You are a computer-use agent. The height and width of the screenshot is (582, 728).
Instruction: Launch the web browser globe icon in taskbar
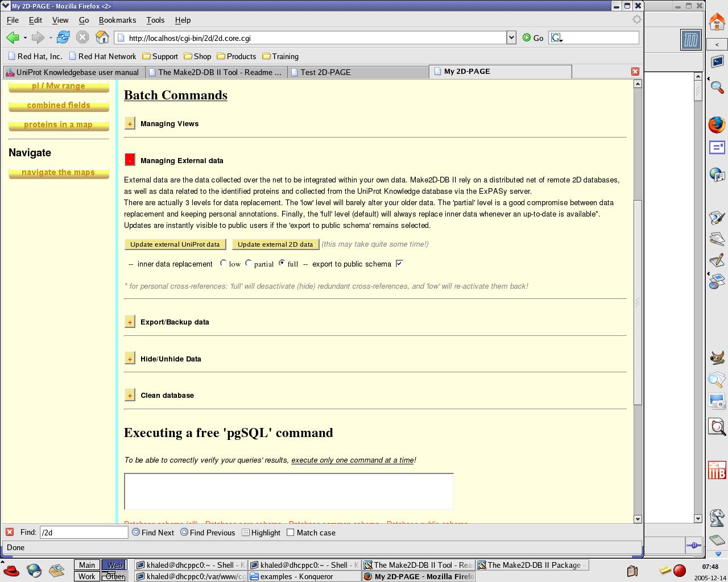click(34, 570)
